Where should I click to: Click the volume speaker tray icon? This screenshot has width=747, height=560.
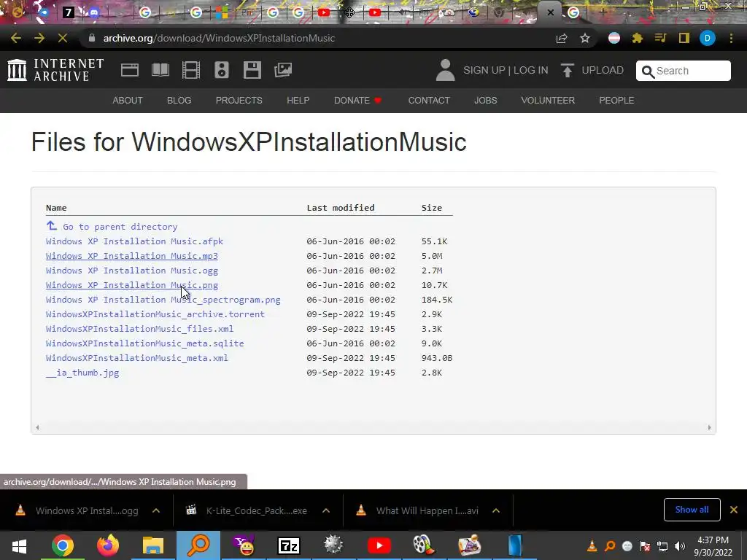click(x=680, y=546)
